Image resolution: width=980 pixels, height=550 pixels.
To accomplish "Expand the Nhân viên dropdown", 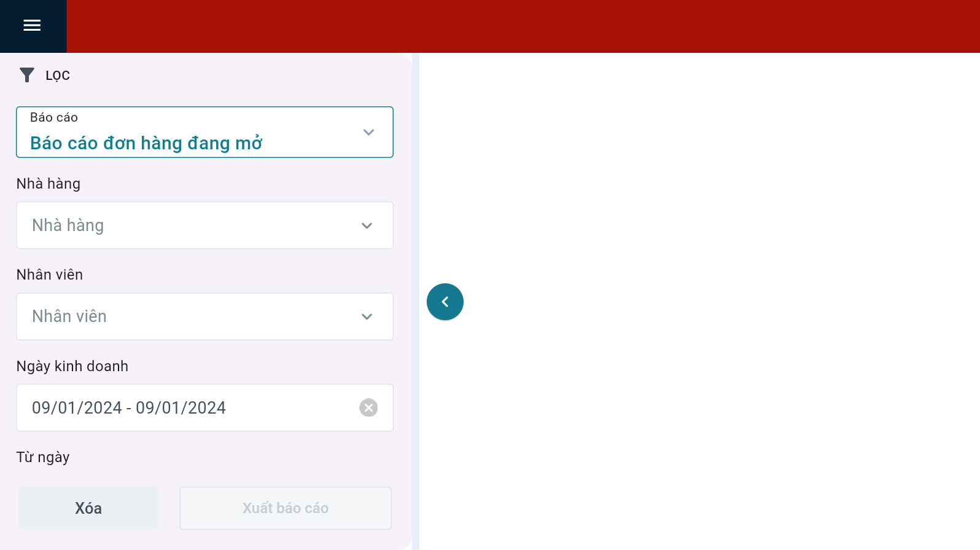I will coord(204,316).
